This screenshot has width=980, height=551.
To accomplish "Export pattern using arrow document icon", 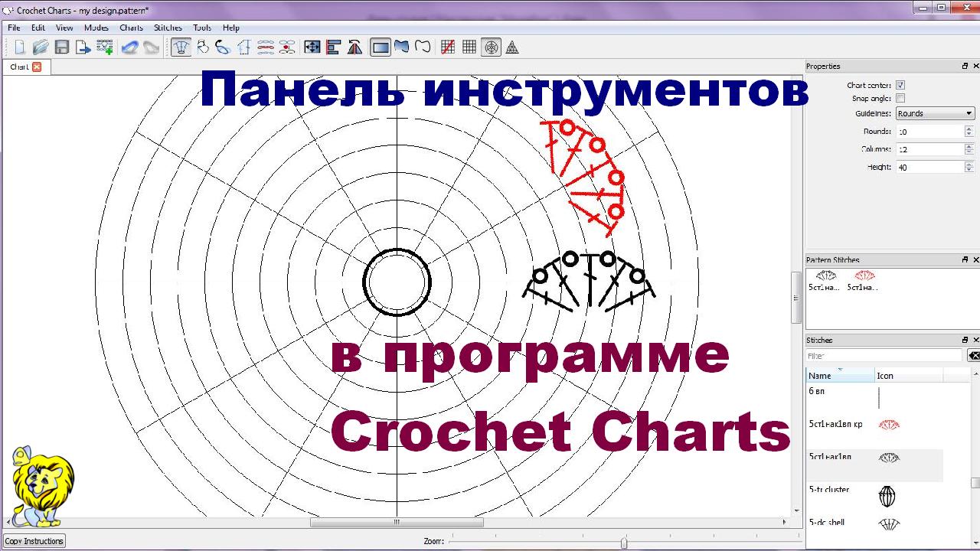I will pyautogui.click(x=83, y=47).
